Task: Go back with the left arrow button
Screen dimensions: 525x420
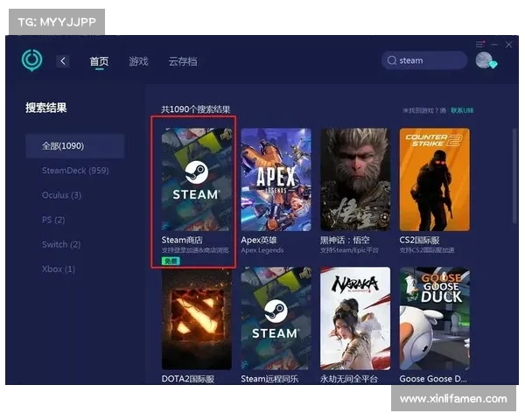Action: point(63,61)
